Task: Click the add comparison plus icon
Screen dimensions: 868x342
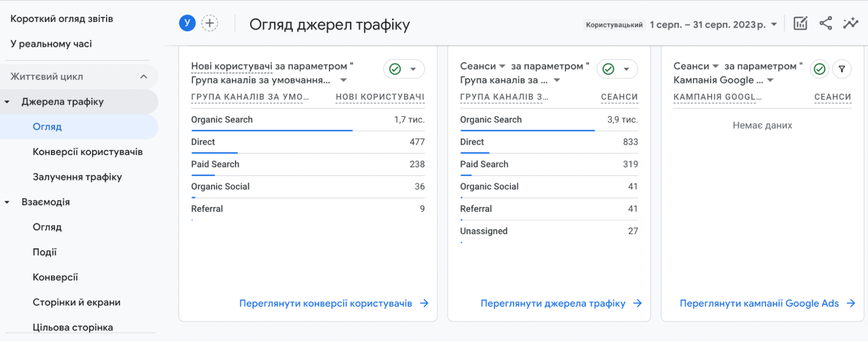Action: 210,23
